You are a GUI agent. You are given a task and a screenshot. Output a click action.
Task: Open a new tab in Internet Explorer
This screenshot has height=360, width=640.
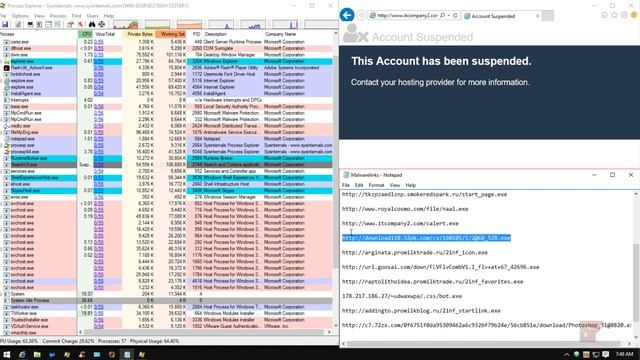pos(548,16)
